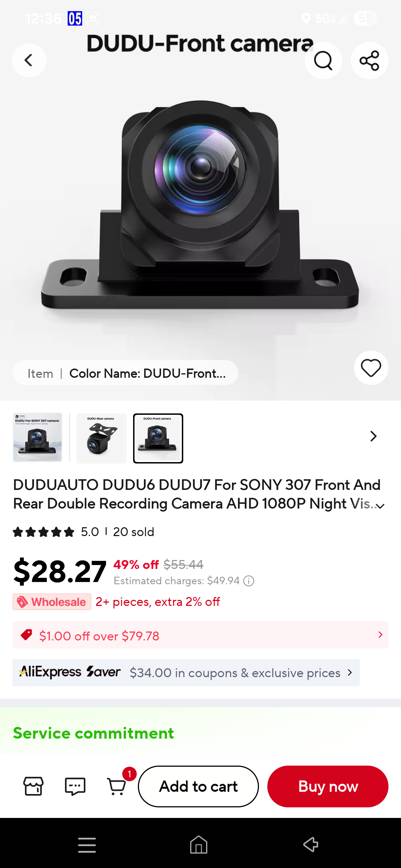Screen dimensions: 401x868
Task: Go back using the back arrow
Action: (29, 60)
